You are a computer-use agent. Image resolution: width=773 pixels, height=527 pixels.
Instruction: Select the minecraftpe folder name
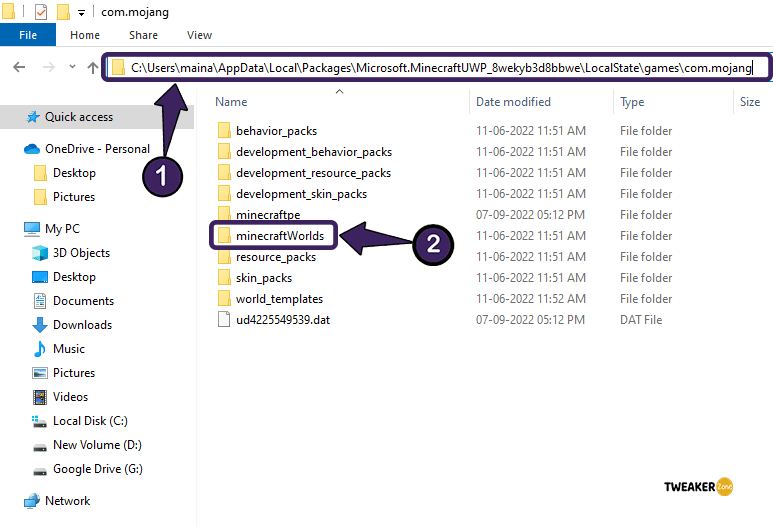click(x=268, y=215)
